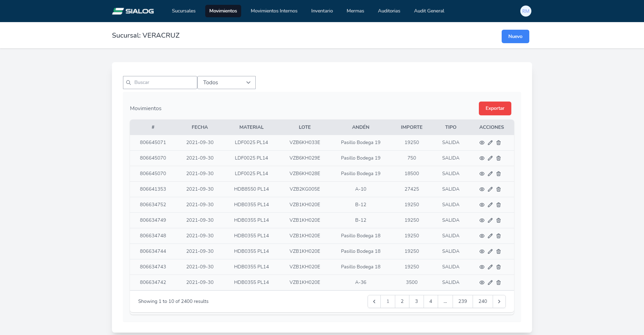Go to pagination page 2
The image size is (644, 335).
pos(402,301)
